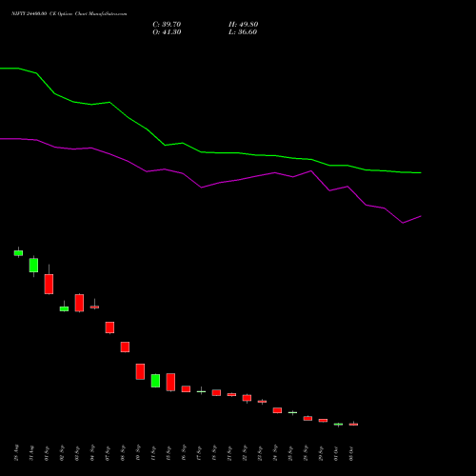Click the '29 Sep' date label

(321, 453)
